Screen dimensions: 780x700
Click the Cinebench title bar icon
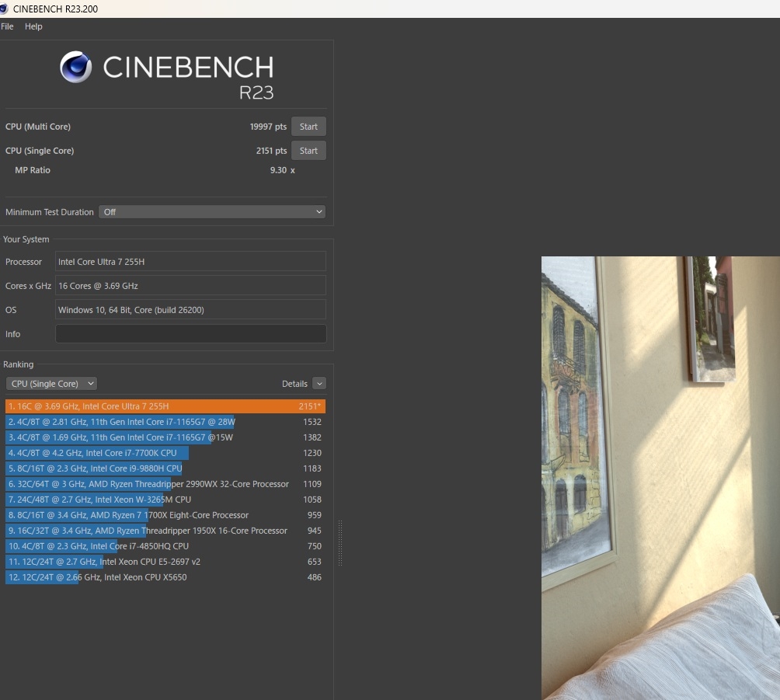pyautogui.click(x=4, y=9)
